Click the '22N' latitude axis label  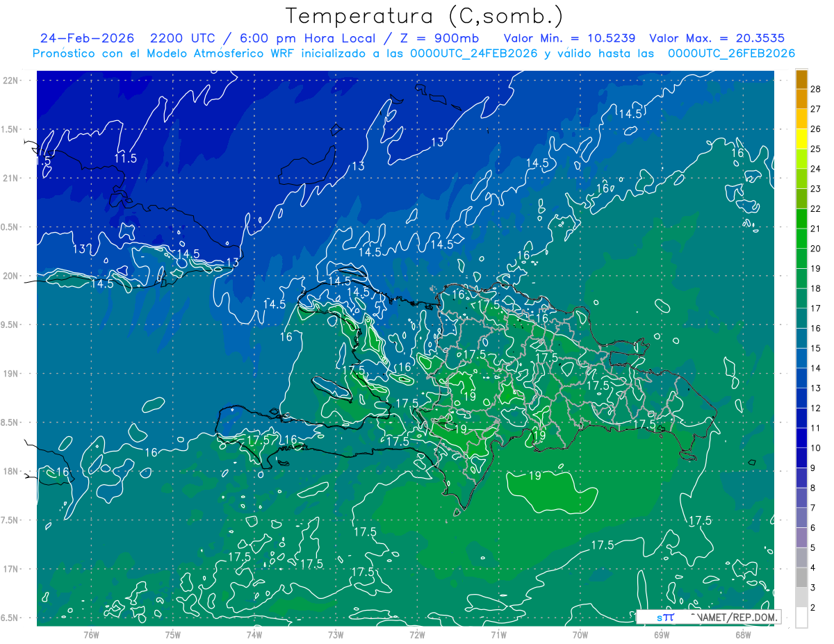click(10, 80)
